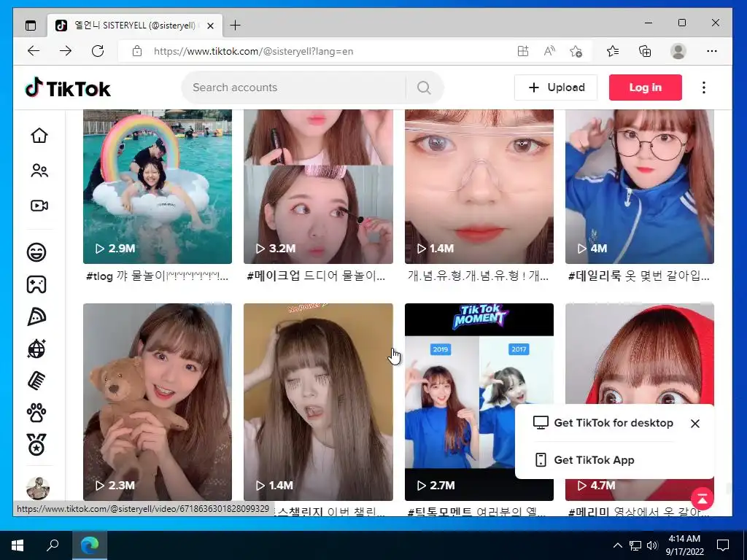Screen dimensions: 747x560
Task: Go back with the browser back arrow
Action: coord(34,51)
